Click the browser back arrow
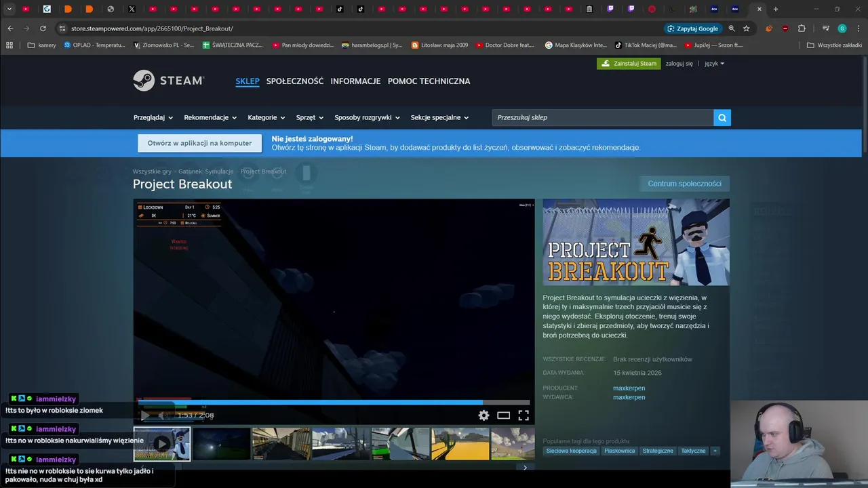 coord(10,28)
